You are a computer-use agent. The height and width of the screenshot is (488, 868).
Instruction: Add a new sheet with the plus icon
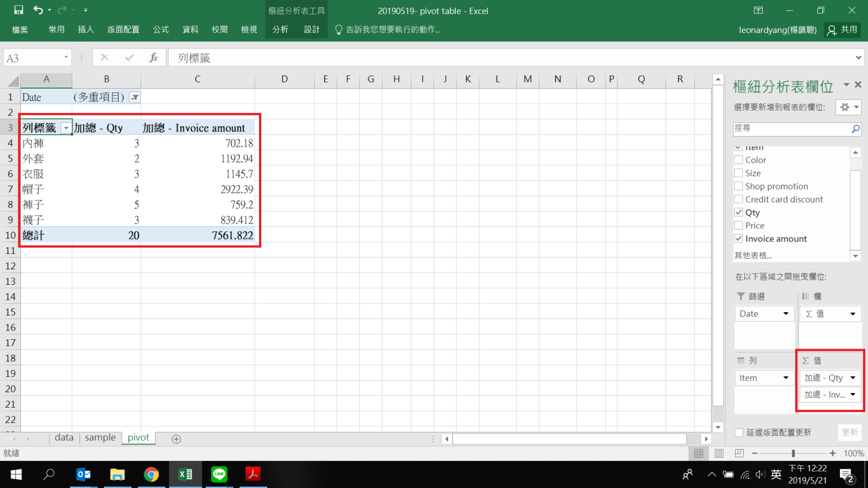pyautogui.click(x=176, y=439)
